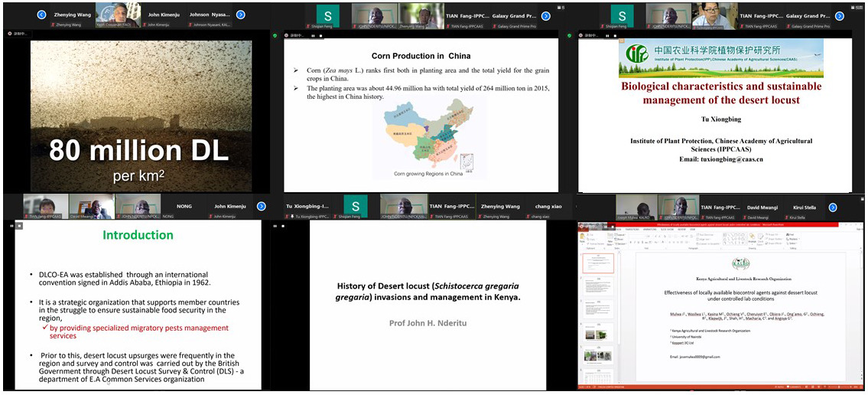The width and height of the screenshot is (868, 395).
Task: Pause recording above History of Desert locust slide
Action: [275, 226]
